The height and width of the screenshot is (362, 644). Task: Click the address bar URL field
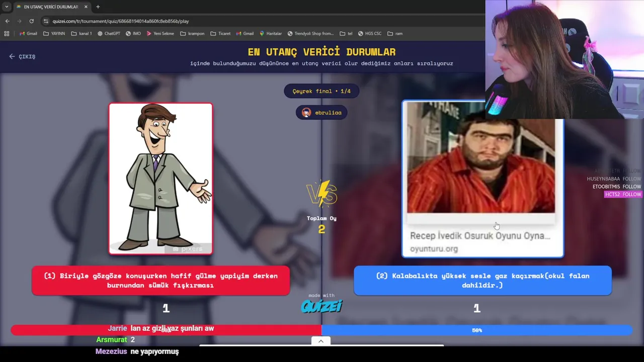coord(262,21)
